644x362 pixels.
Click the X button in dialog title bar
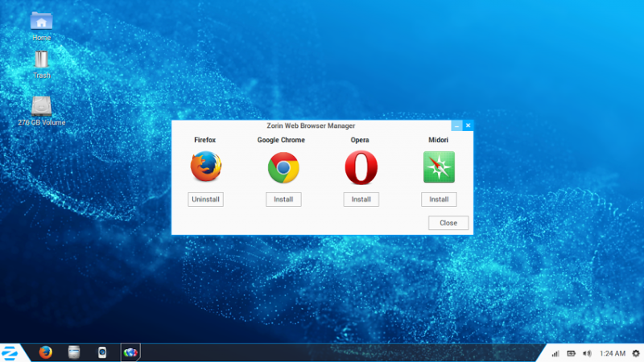pos(468,125)
